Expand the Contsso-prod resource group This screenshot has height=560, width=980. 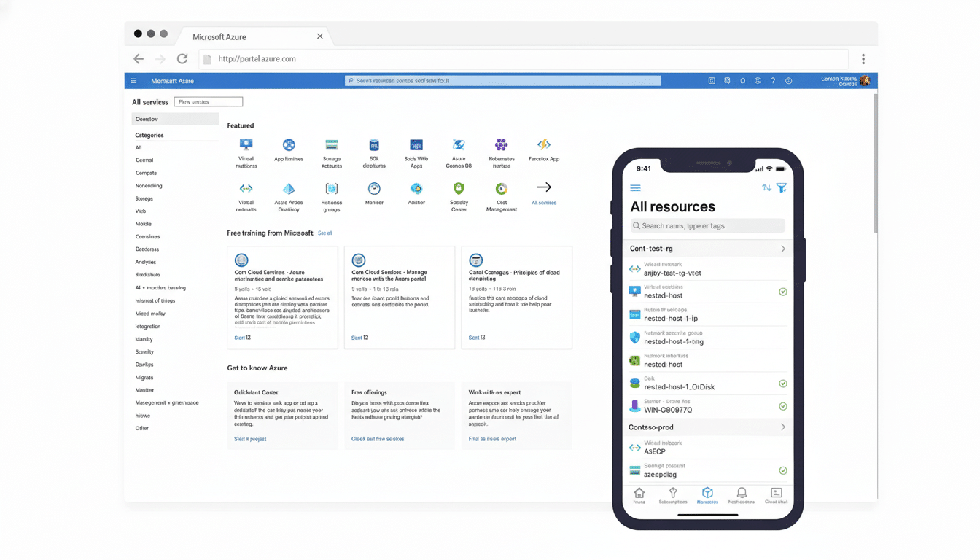(x=784, y=427)
